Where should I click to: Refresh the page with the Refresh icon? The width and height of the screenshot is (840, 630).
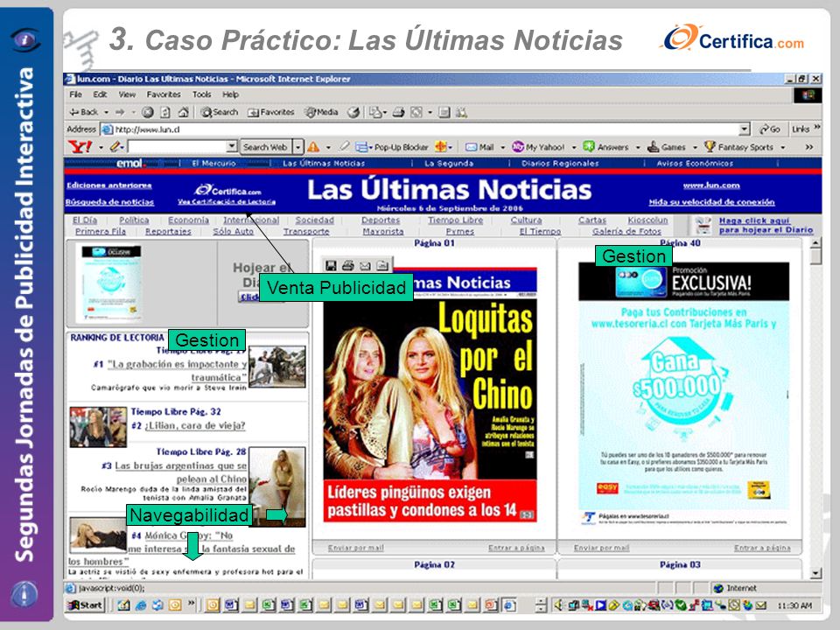(165, 112)
